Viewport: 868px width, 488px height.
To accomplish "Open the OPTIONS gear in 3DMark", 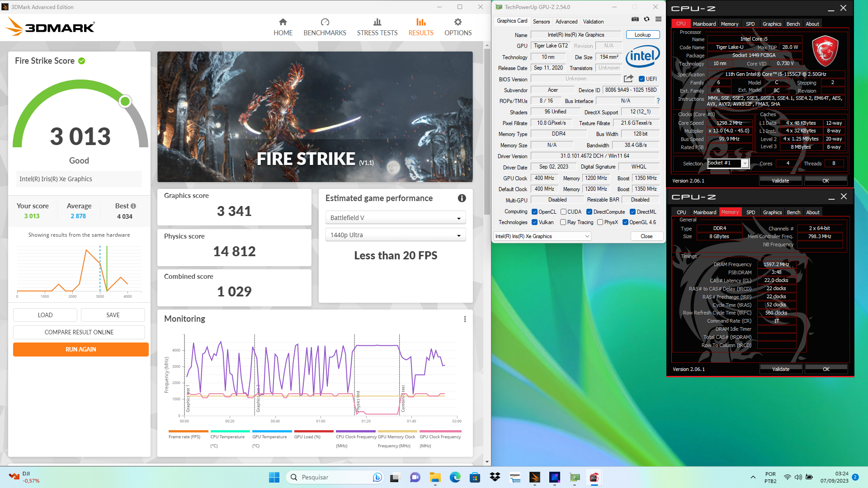I will 458,27.
